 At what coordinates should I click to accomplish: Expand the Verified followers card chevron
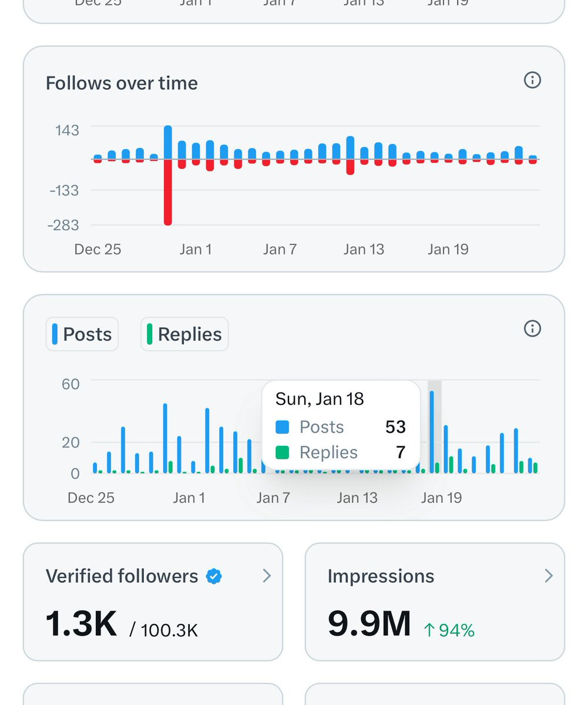(x=267, y=576)
